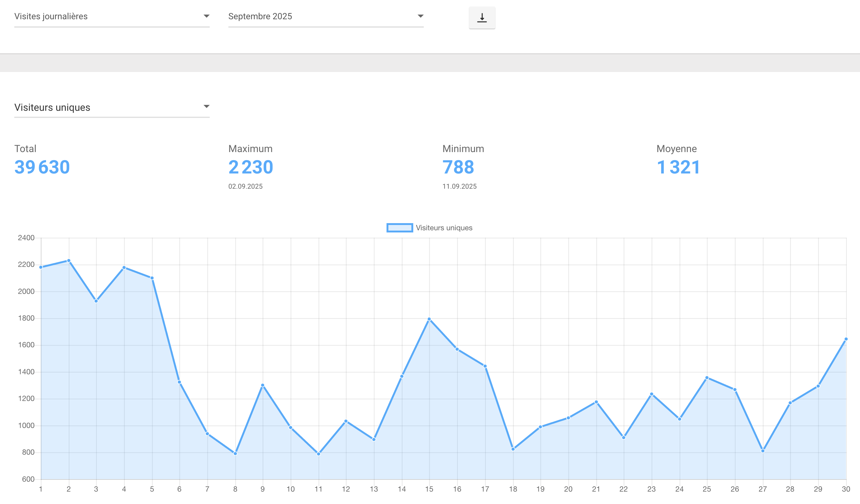
Task: Toggle the Visiteurs uniques legend label
Action: tap(444, 228)
